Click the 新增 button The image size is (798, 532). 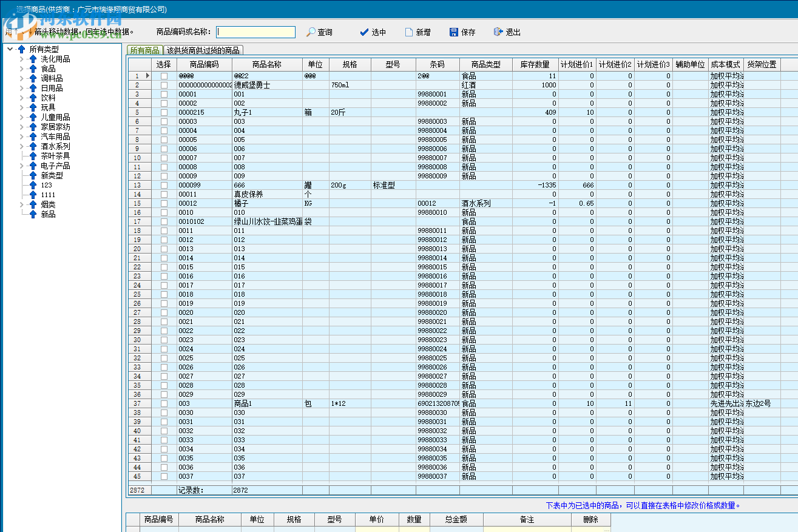(418, 32)
